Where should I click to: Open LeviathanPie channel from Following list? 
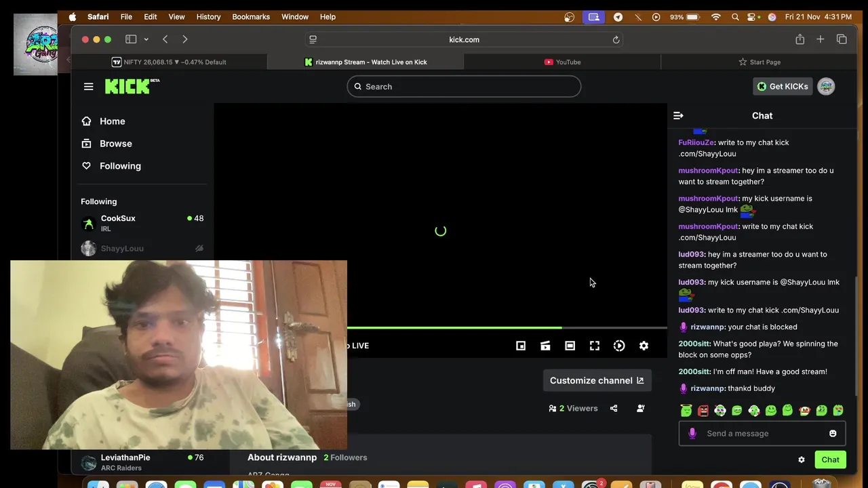click(142, 462)
